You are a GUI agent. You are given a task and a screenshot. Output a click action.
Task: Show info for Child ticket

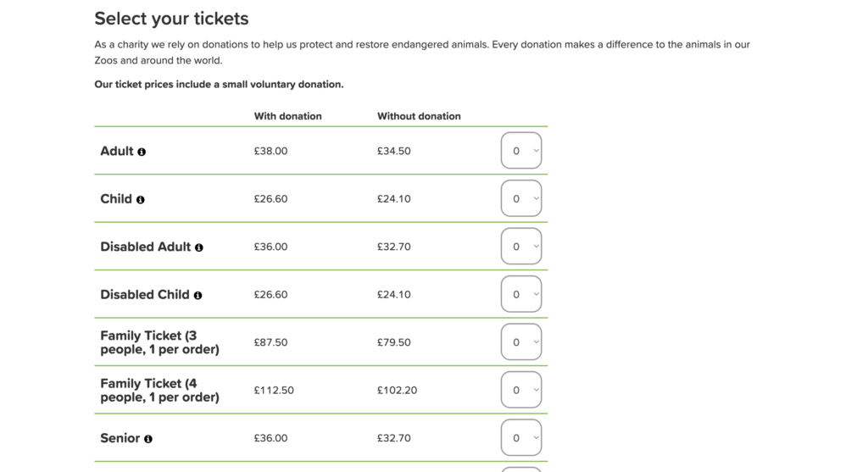[141, 200]
